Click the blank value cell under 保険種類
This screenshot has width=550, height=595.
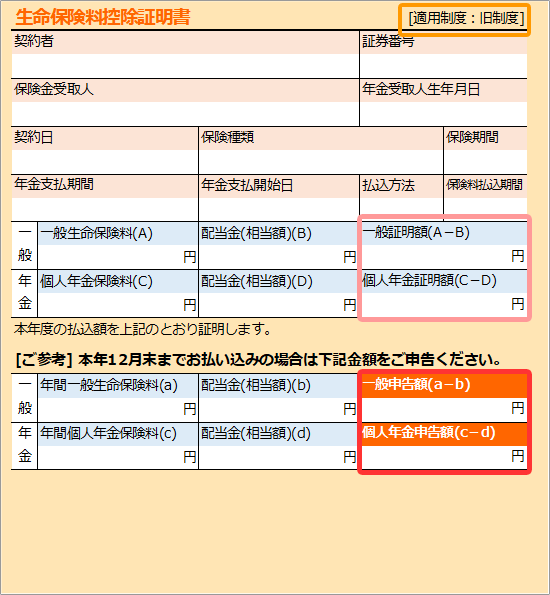321,162
